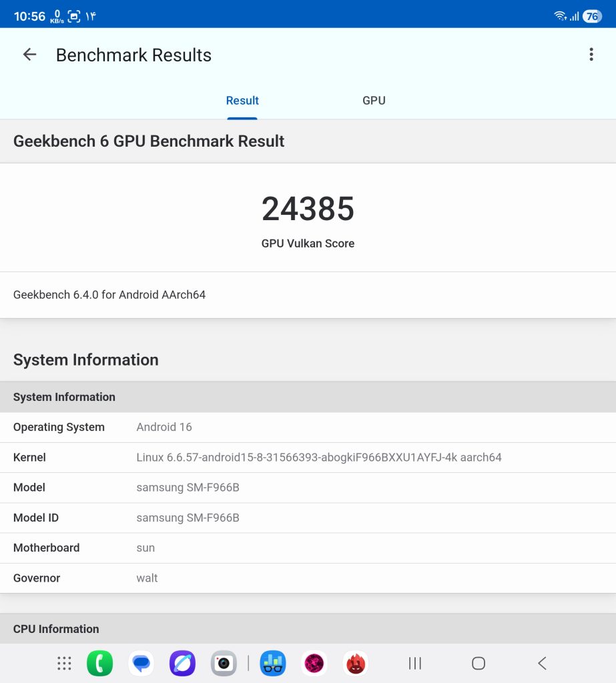Open the blue Messages app
The width and height of the screenshot is (616, 683).
tap(141, 663)
